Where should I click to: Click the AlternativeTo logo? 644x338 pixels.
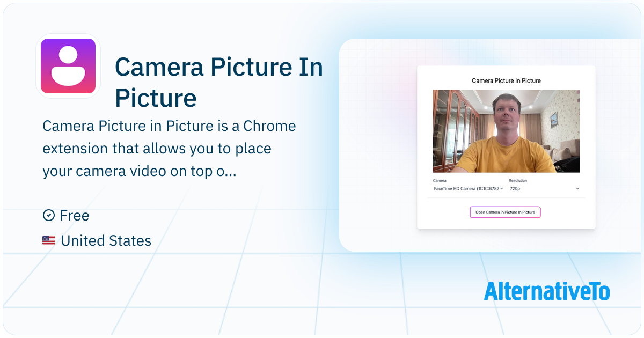coord(547,291)
